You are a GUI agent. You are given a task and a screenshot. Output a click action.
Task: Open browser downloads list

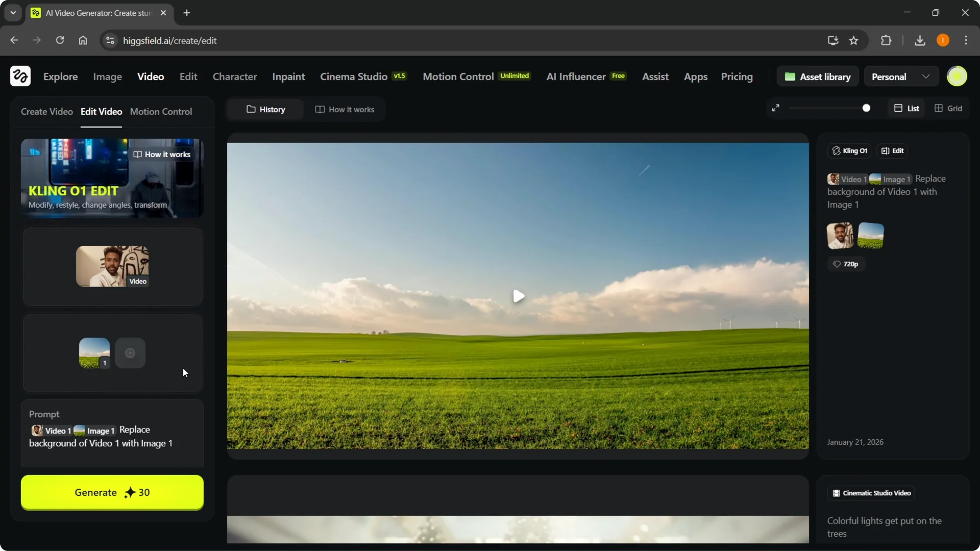click(x=919, y=40)
